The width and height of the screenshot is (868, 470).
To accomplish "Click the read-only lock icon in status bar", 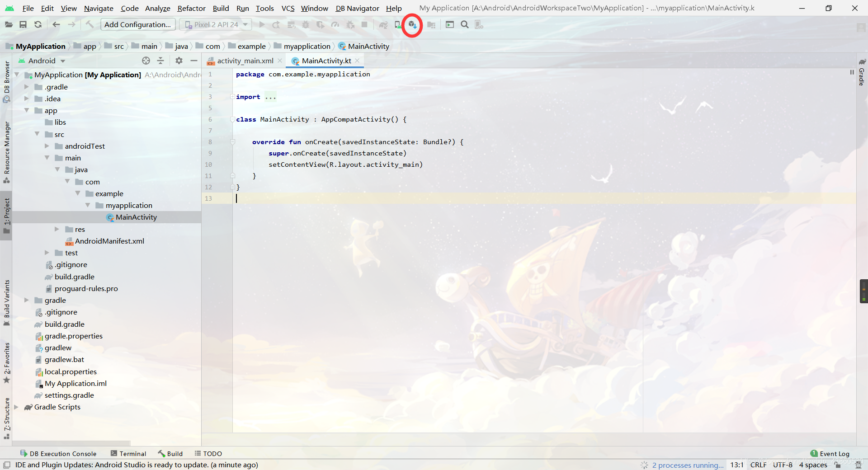I will pyautogui.click(x=838, y=465).
